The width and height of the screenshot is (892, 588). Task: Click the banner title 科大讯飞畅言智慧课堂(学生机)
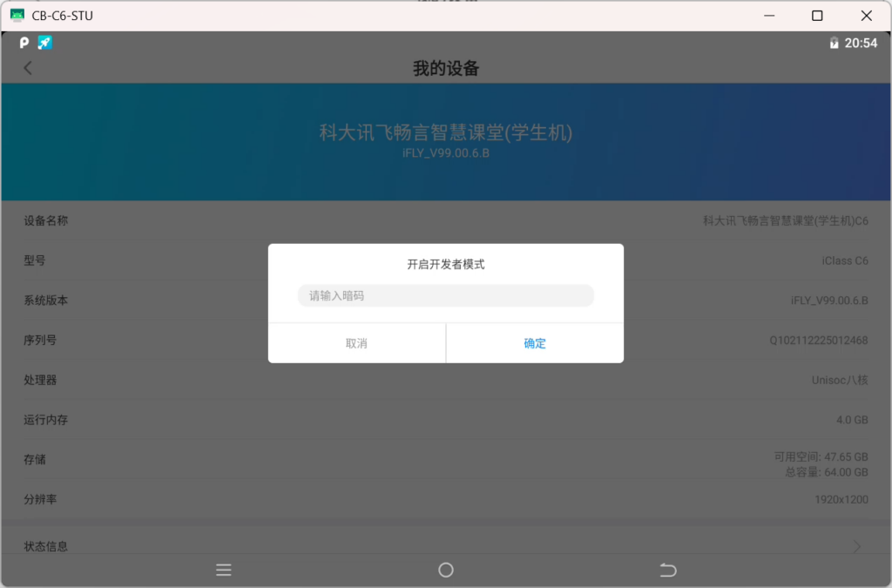(446, 132)
